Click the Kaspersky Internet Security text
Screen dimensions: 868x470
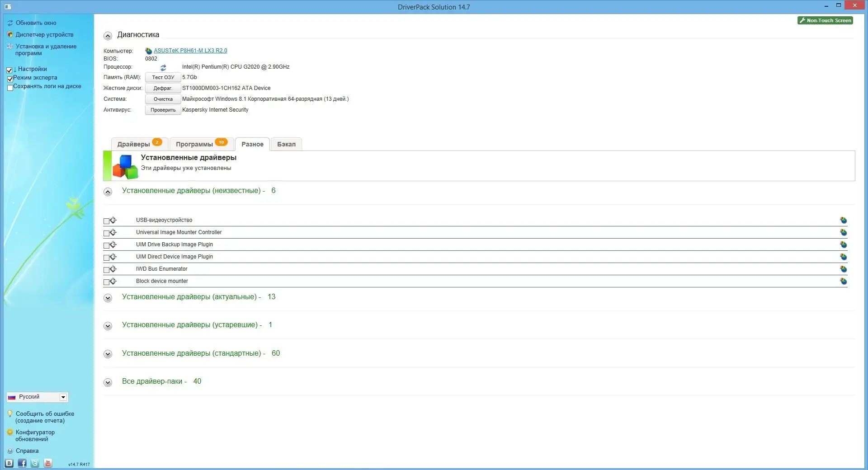(215, 110)
